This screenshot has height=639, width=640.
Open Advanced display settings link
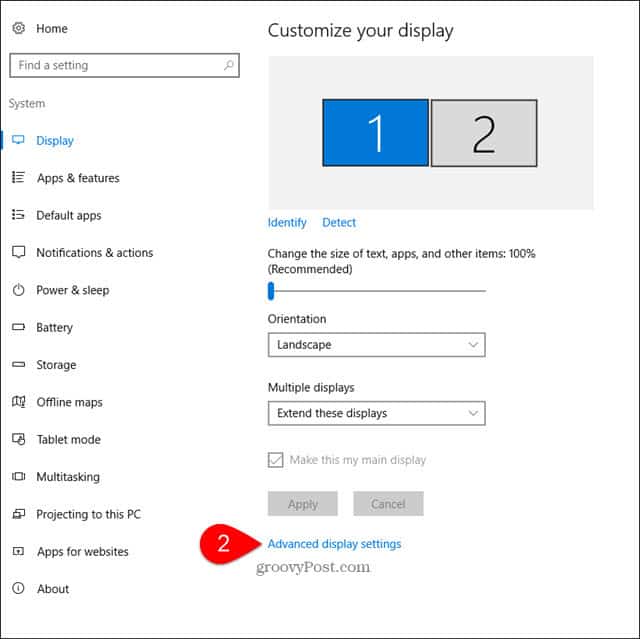coord(334,544)
